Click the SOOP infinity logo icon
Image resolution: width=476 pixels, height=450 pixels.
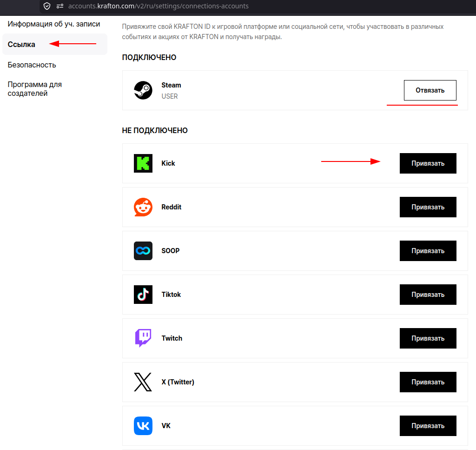click(x=143, y=251)
